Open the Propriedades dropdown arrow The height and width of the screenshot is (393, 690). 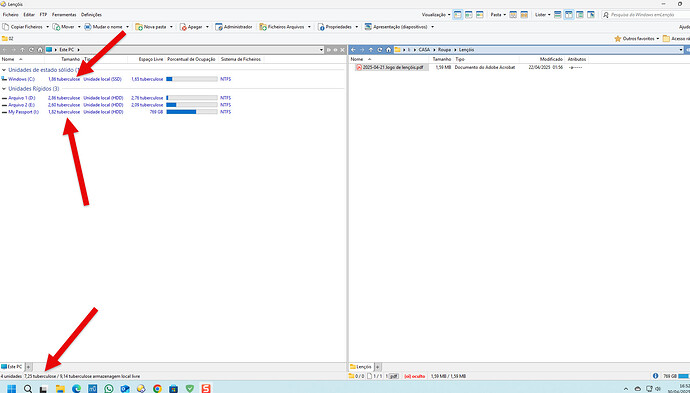point(357,27)
